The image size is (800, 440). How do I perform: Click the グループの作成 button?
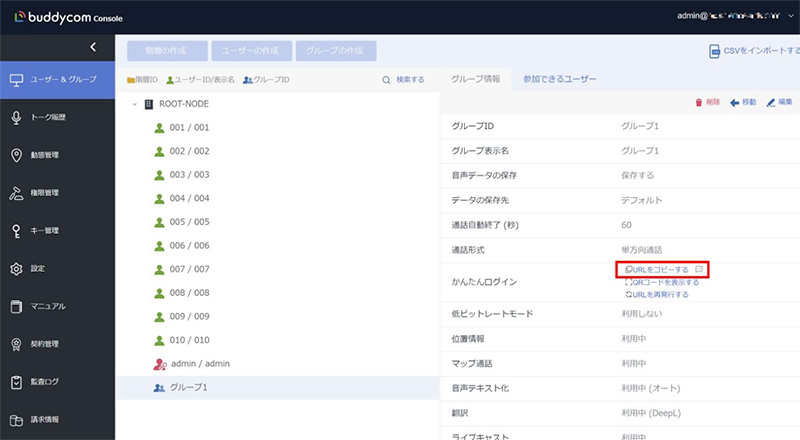pyautogui.click(x=336, y=51)
